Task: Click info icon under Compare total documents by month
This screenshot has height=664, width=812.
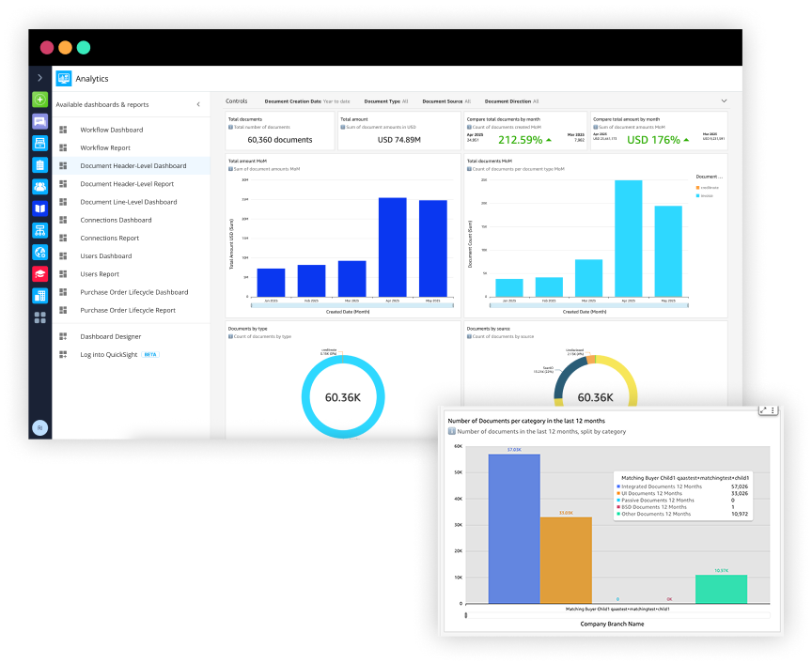Action: pyautogui.click(x=469, y=127)
